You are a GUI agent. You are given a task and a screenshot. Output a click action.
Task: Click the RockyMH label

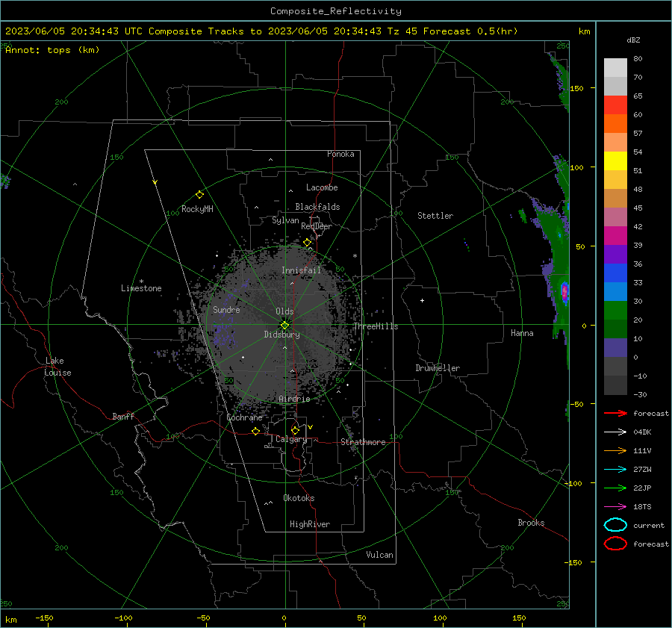point(197,209)
